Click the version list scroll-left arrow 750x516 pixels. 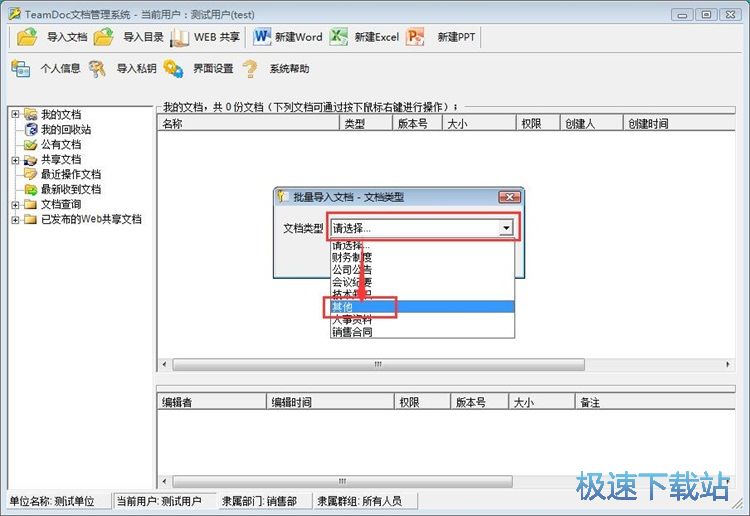click(x=165, y=481)
